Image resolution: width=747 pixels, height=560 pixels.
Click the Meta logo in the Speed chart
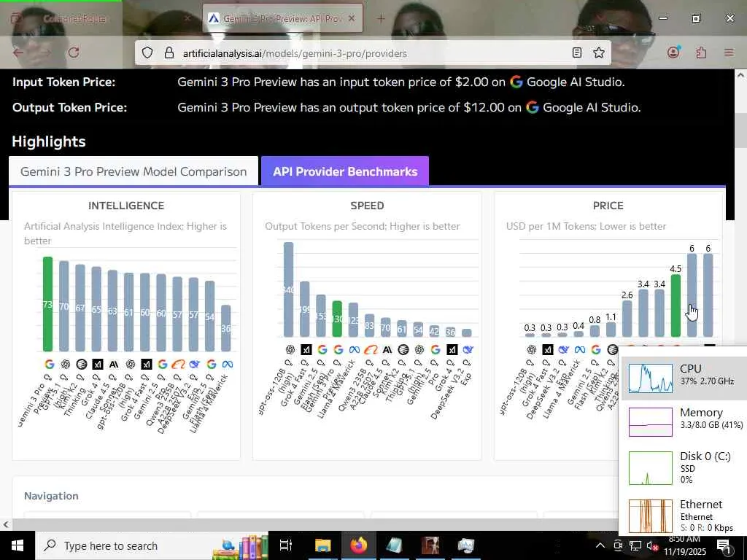[x=355, y=350]
